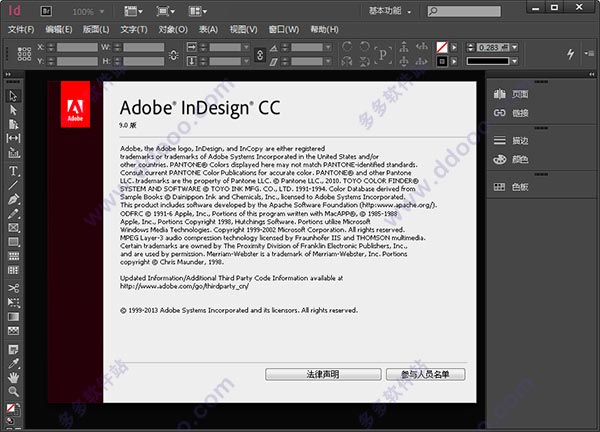
Task: Select the Hand tool
Action: [x=13, y=378]
